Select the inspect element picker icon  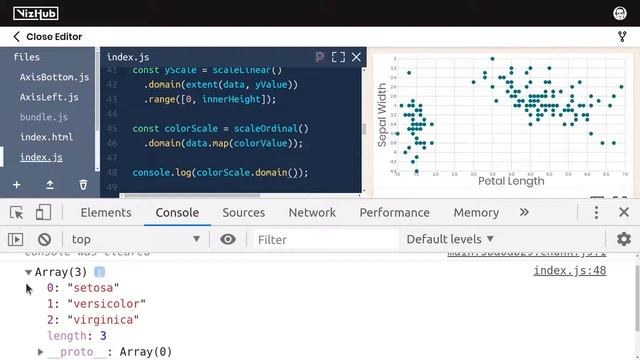coord(16,213)
